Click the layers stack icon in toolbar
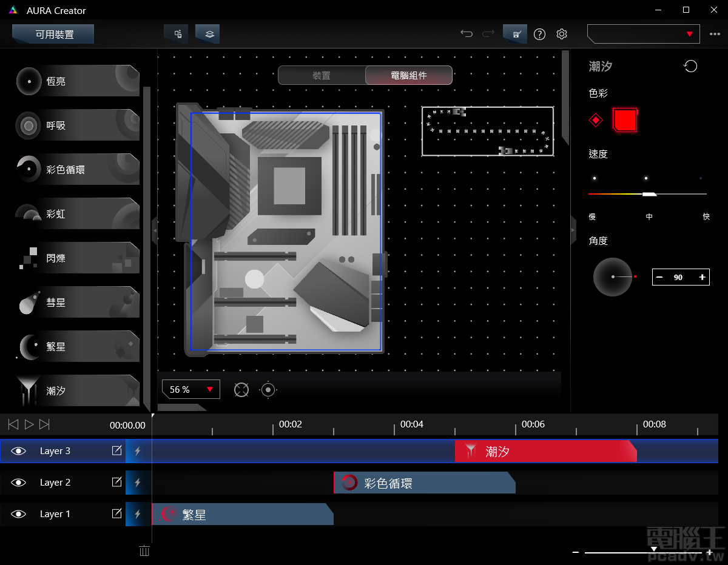The width and height of the screenshot is (728, 565). coord(207,34)
